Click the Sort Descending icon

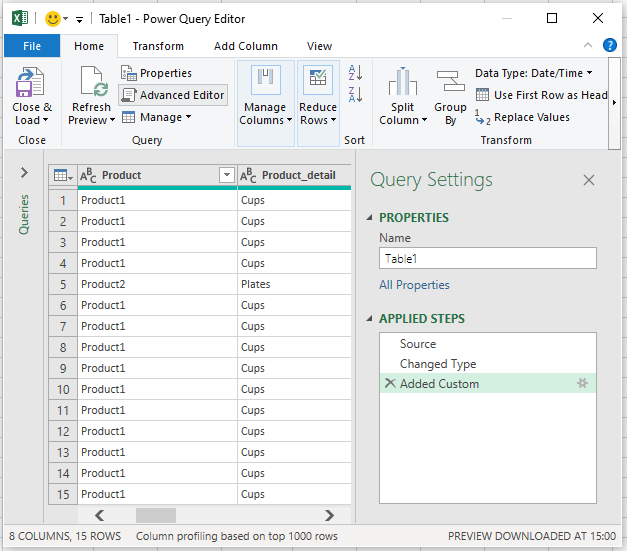pos(354,94)
